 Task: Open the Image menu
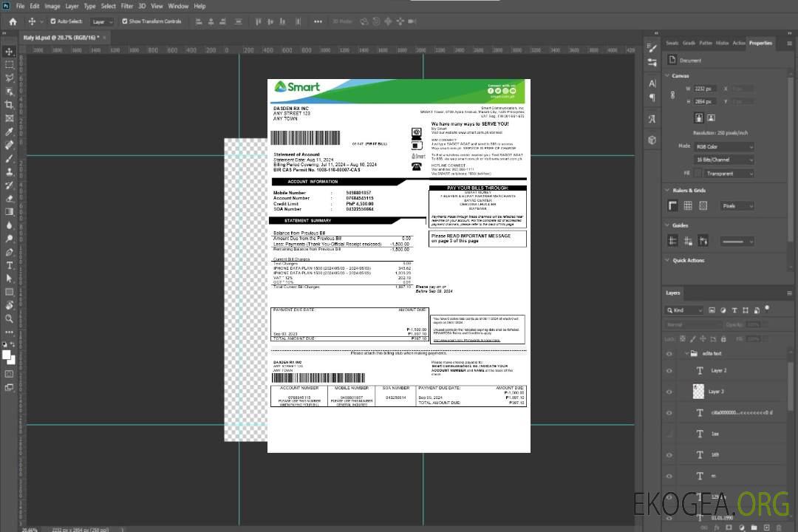(x=52, y=6)
